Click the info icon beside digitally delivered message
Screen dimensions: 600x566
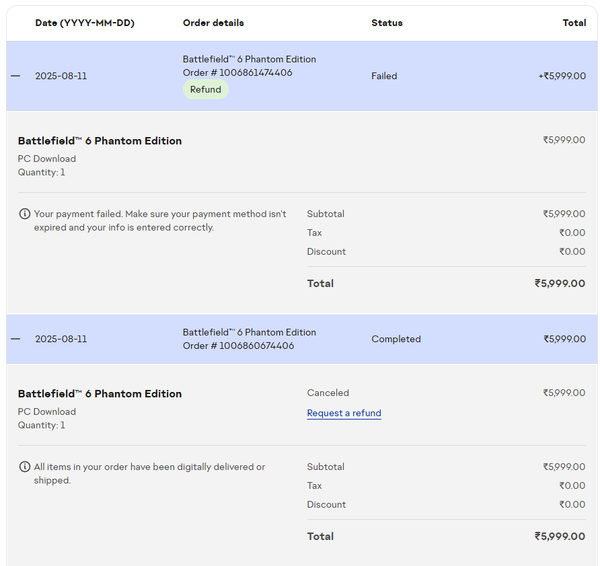24,467
